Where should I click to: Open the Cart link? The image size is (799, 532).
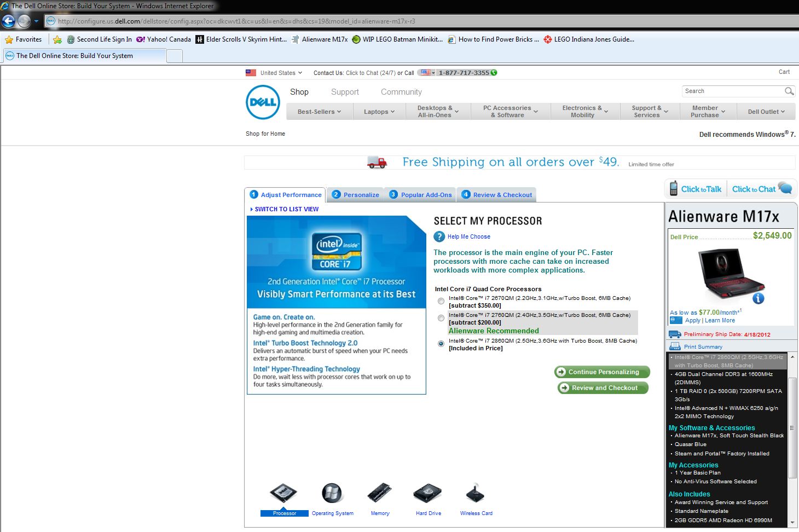point(784,72)
